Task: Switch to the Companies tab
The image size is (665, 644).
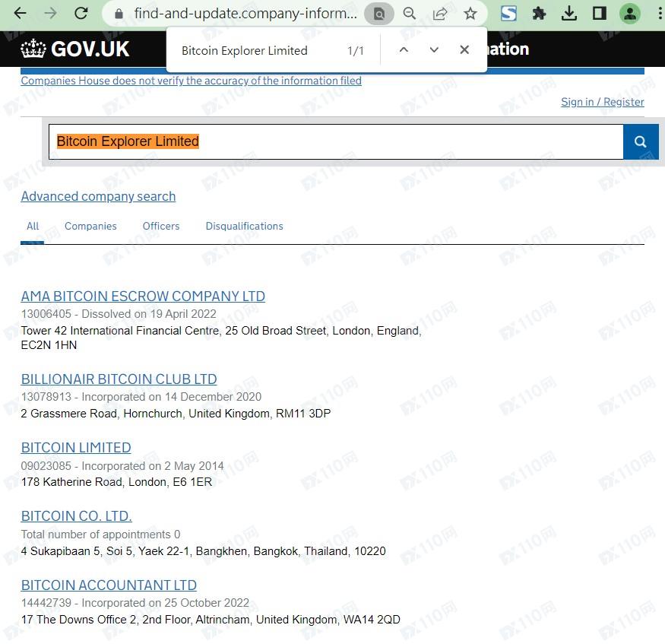Action: [90, 226]
